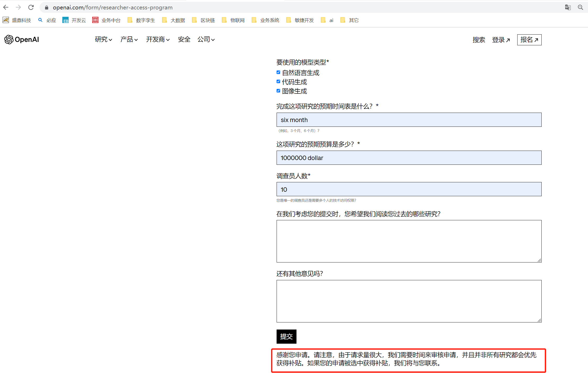Uncheck the 代码生成 checkbox
The width and height of the screenshot is (588, 373).
click(278, 81)
